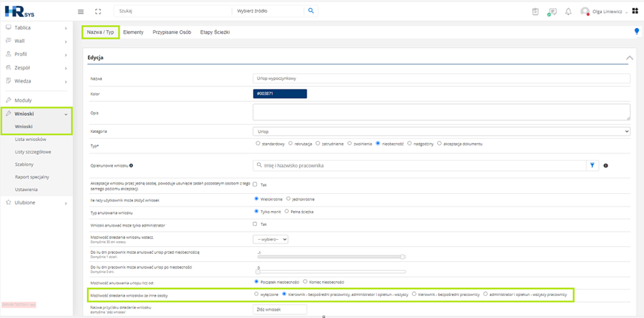Click the #003871 color swatch
Viewport: 644px width, 318px height.
[280, 94]
